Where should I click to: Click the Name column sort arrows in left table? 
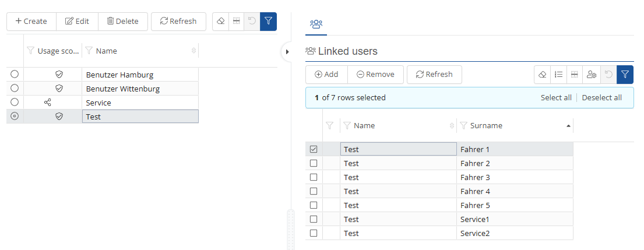click(193, 51)
